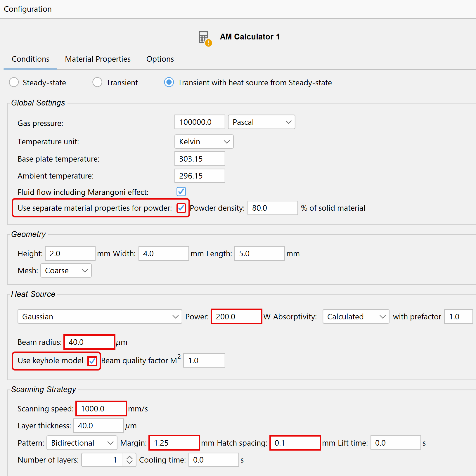Select the Conditions tab
This screenshot has height=476, width=476.
(30, 59)
